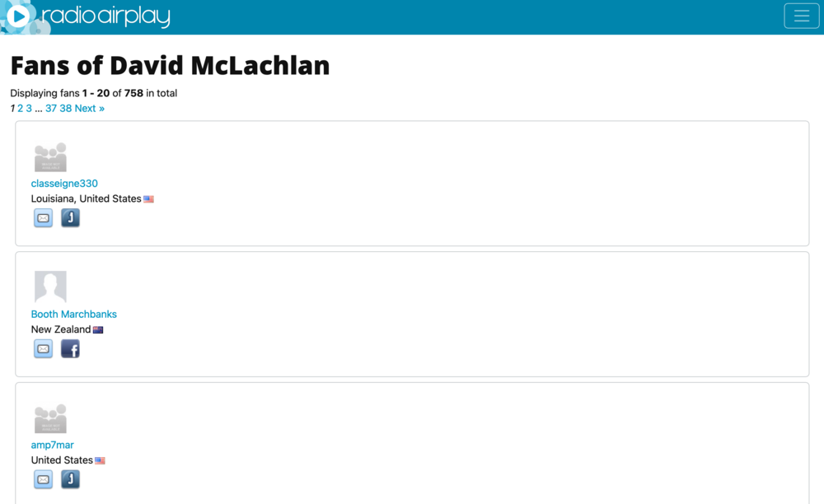Jump to page 3 of fans
This screenshot has height=504, width=824.
[x=29, y=109]
